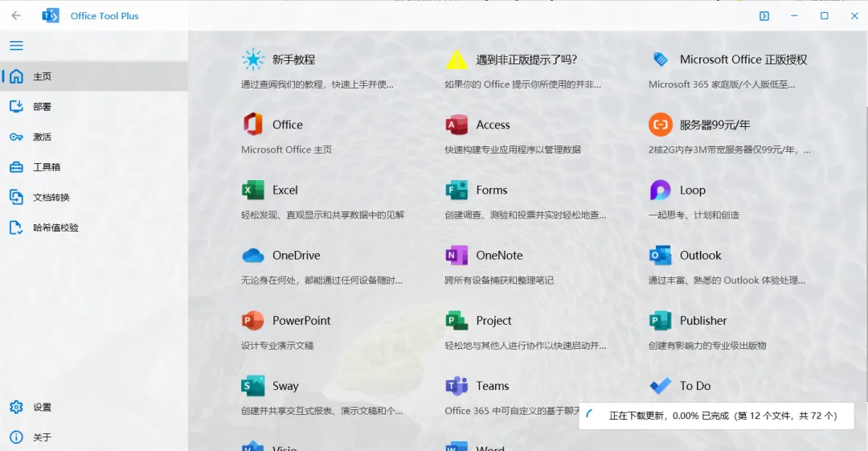Open the Office title link
This screenshot has width=868, height=451.
[287, 125]
